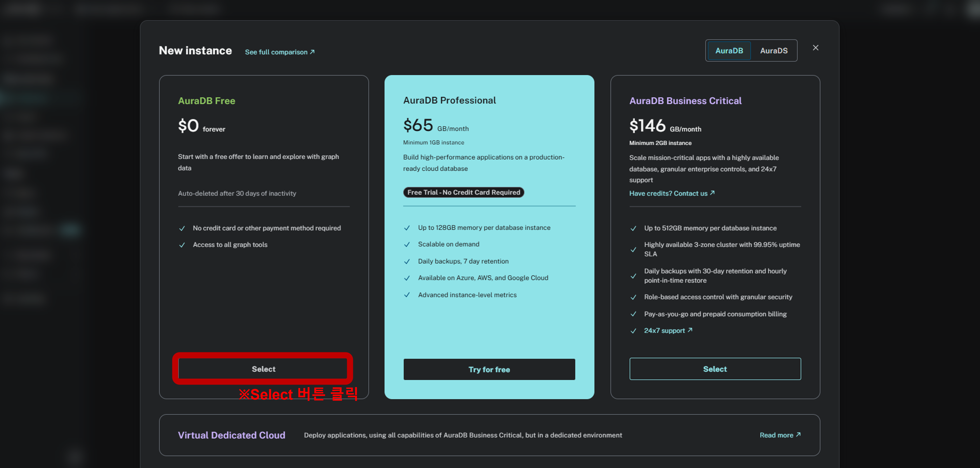980x468 pixels.
Task: Click the Virtual Dedicated Cloud title
Action: pyautogui.click(x=231, y=435)
